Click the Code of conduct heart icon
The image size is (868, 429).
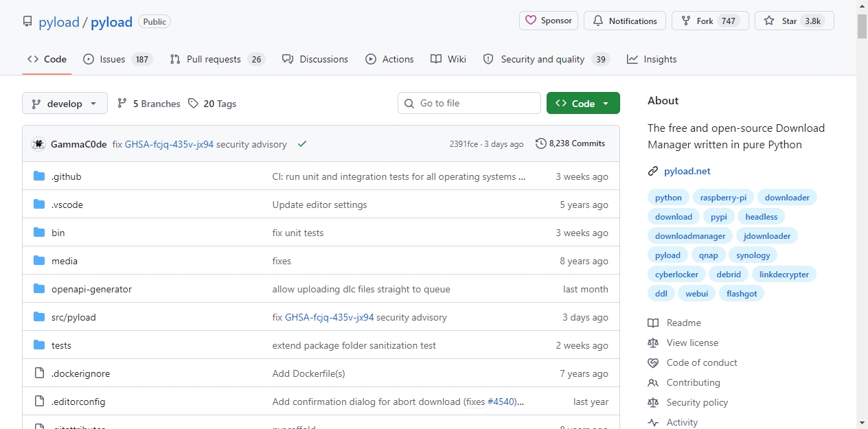[653, 362]
